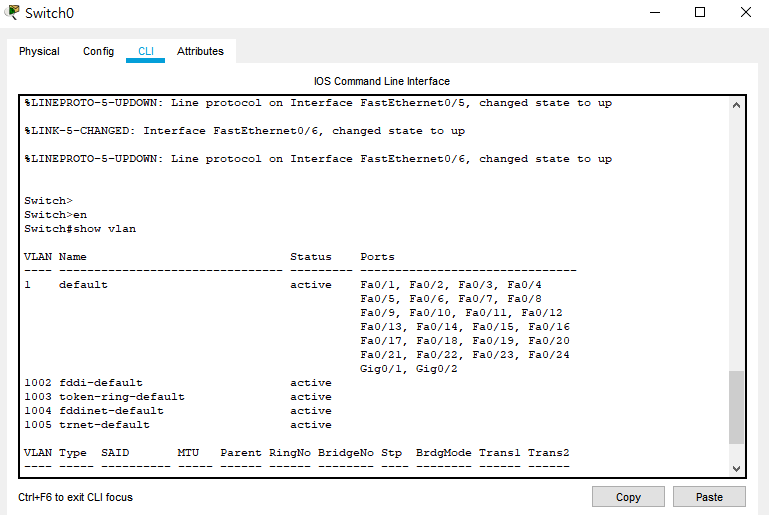Click the Copy button
The width and height of the screenshot is (769, 515).
tap(628, 497)
